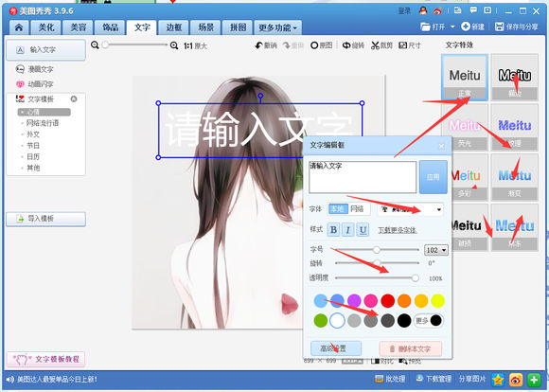The height and width of the screenshot is (392, 549).
Task: Click the Weibo icon in title bar
Action: tap(437, 10)
